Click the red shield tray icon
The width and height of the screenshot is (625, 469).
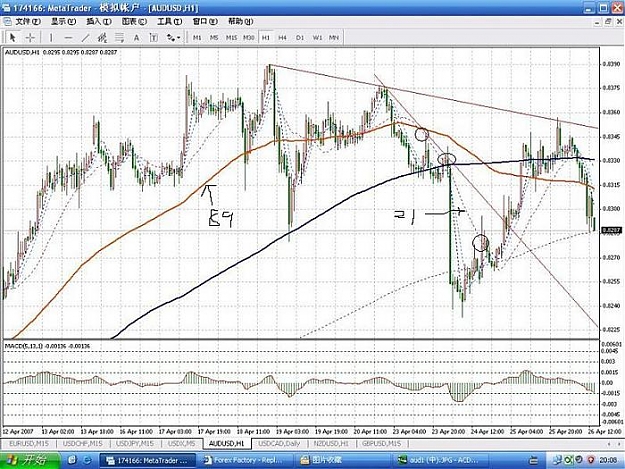[x=590, y=460]
